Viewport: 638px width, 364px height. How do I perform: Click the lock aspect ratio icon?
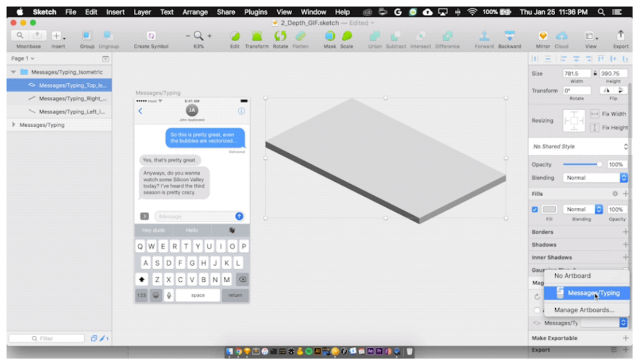pos(595,73)
